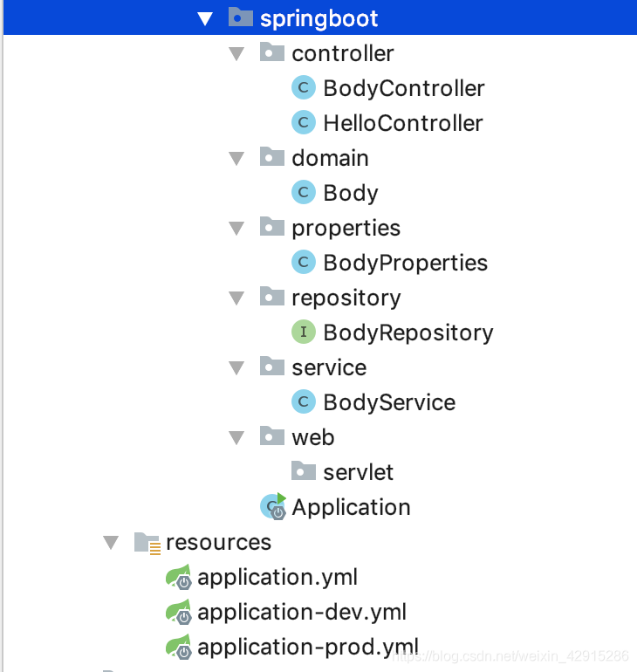Image resolution: width=637 pixels, height=672 pixels.
Task: Click the application-dev.yml Spring icon
Action: coord(179,612)
